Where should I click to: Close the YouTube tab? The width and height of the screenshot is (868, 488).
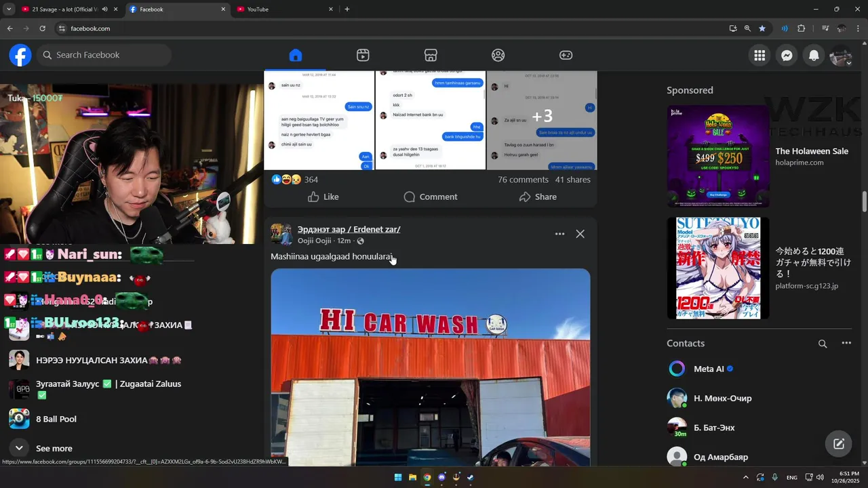click(x=331, y=9)
